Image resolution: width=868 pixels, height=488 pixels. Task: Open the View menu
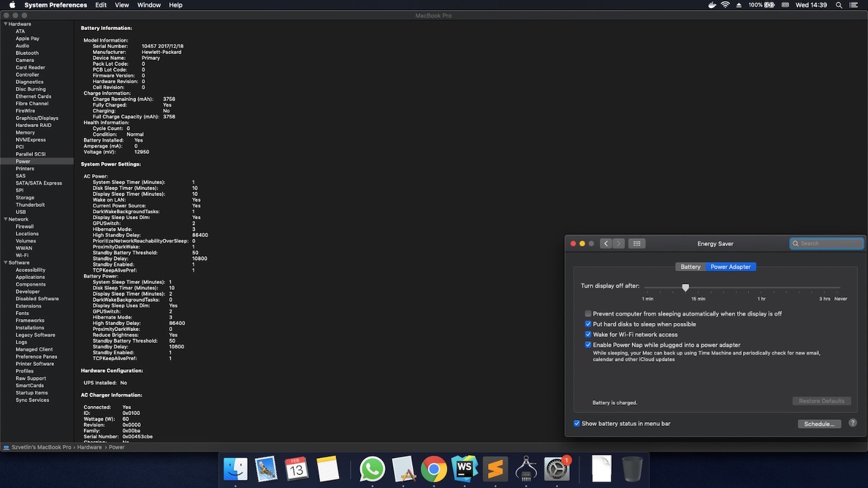point(122,5)
